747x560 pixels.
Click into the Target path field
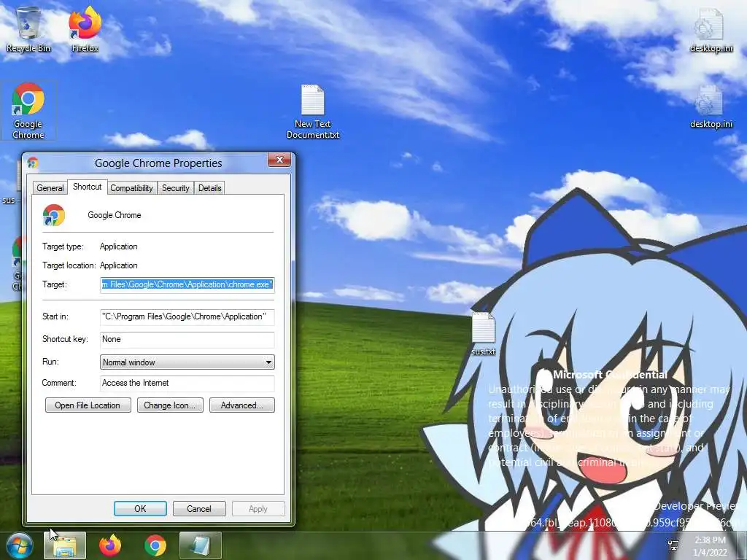coord(187,285)
